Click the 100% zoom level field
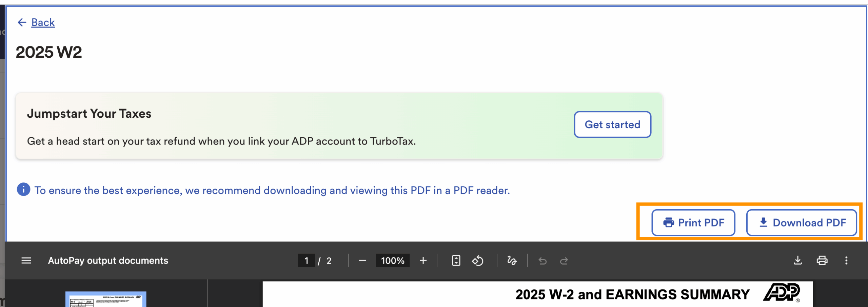This screenshot has height=307, width=868. (392, 261)
